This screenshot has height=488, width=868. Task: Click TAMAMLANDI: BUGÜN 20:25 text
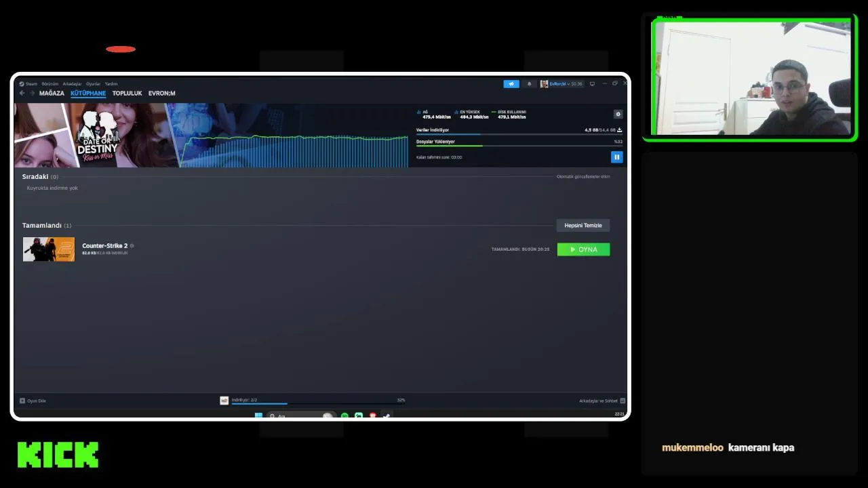(x=521, y=249)
